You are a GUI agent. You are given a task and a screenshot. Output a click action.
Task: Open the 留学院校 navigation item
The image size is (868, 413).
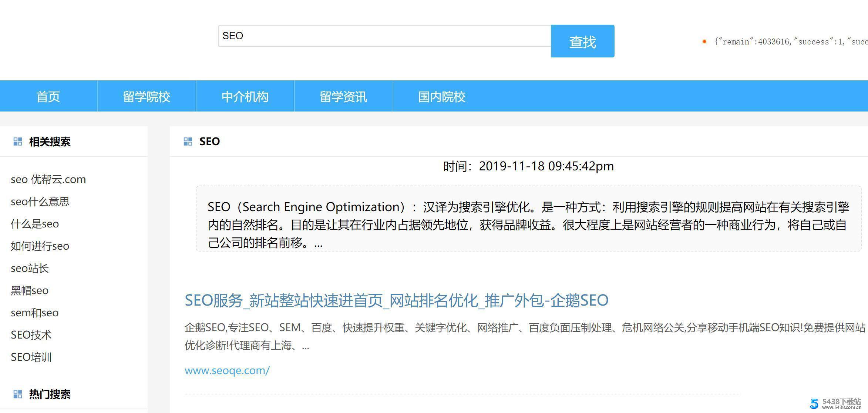click(x=146, y=96)
